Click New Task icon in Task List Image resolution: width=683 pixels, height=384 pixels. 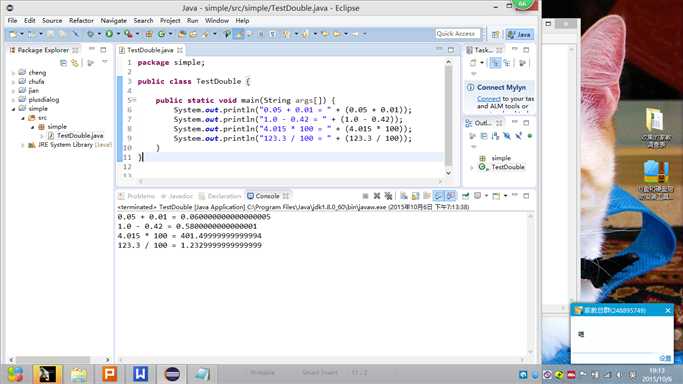473,63
